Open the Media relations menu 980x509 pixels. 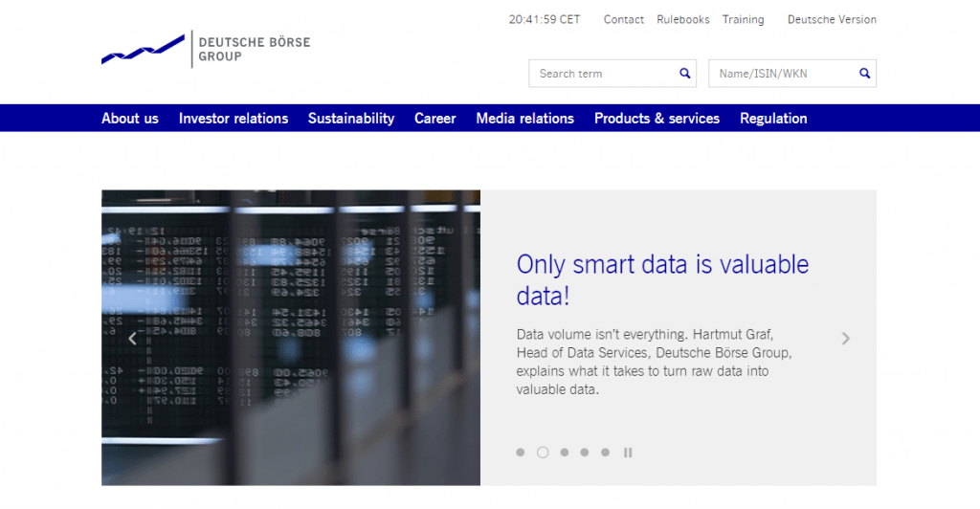pyautogui.click(x=525, y=119)
